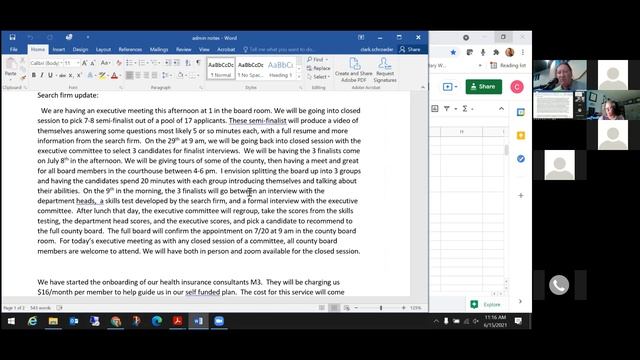The height and width of the screenshot is (360, 640).
Task: Switch to the Insert ribbon tab
Action: click(59, 49)
